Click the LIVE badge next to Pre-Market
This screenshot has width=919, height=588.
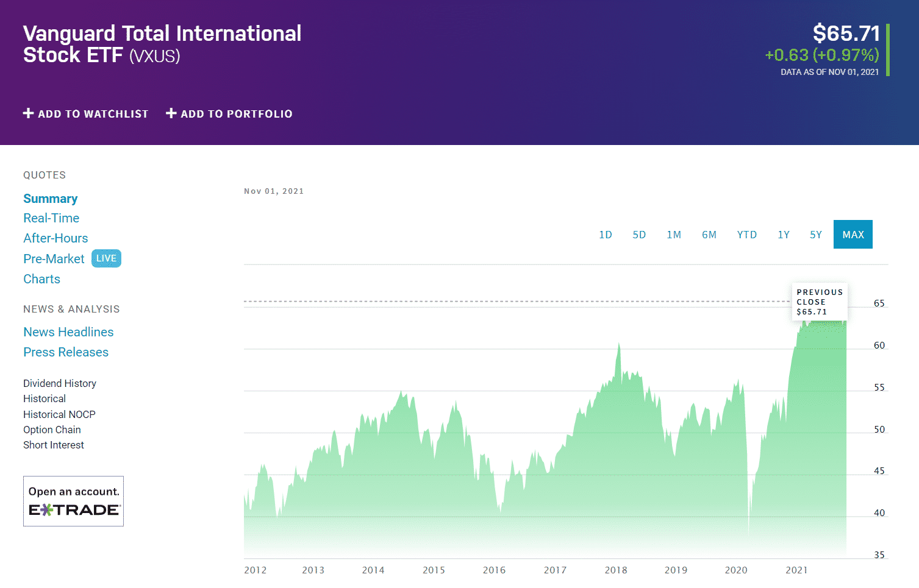click(106, 258)
